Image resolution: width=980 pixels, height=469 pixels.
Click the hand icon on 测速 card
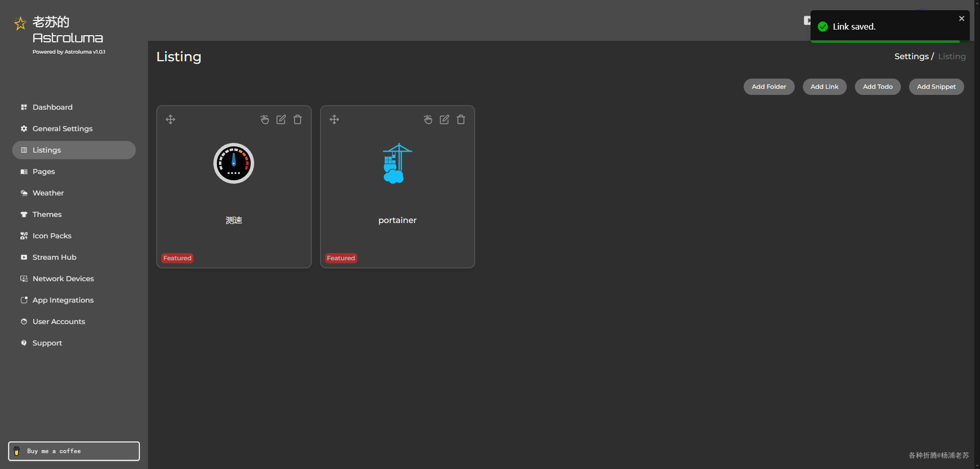pos(264,119)
